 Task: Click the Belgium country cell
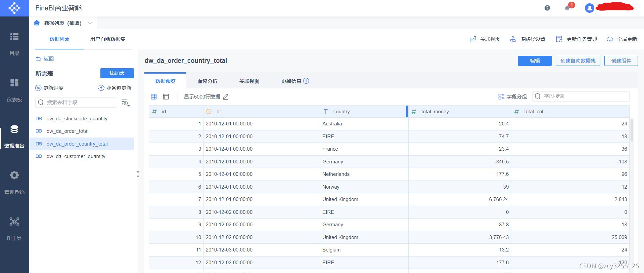pos(364,250)
